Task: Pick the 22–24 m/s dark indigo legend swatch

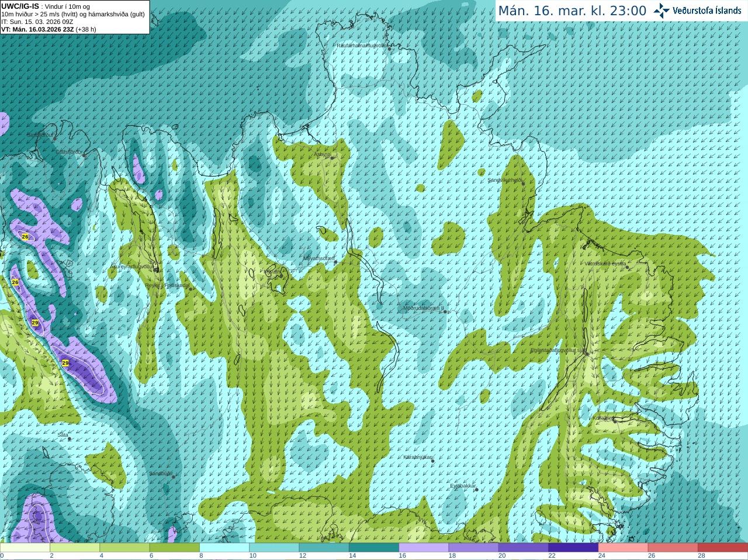Action: (573, 548)
